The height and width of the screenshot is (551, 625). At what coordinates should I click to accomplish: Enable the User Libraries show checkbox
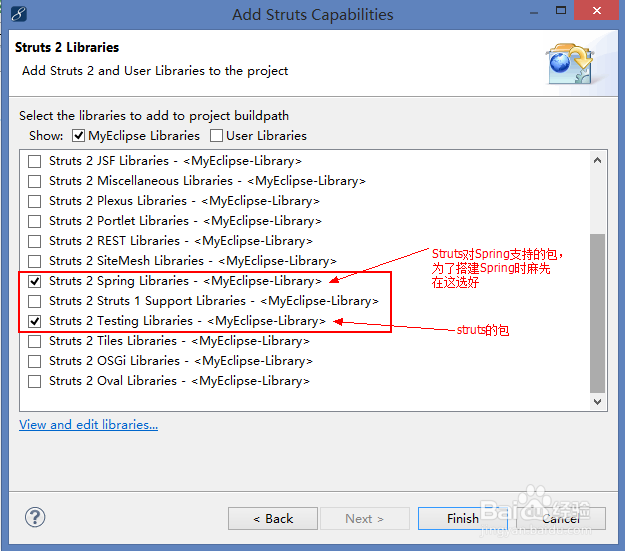216,136
